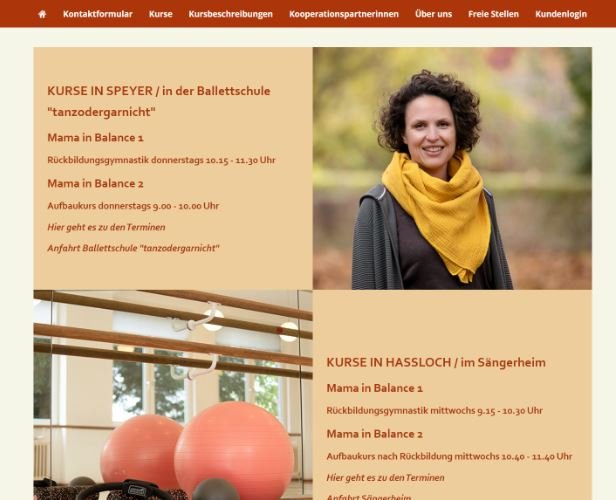616x500 pixels.
Task: Click the Speyer 'Hier geht es zu den Terminen' link
Action: coord(106,227)
